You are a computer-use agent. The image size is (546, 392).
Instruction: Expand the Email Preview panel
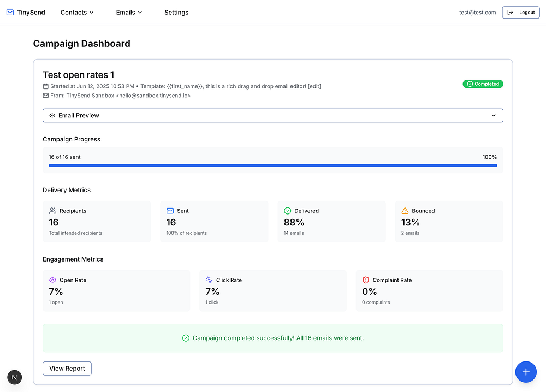[272, 116]
